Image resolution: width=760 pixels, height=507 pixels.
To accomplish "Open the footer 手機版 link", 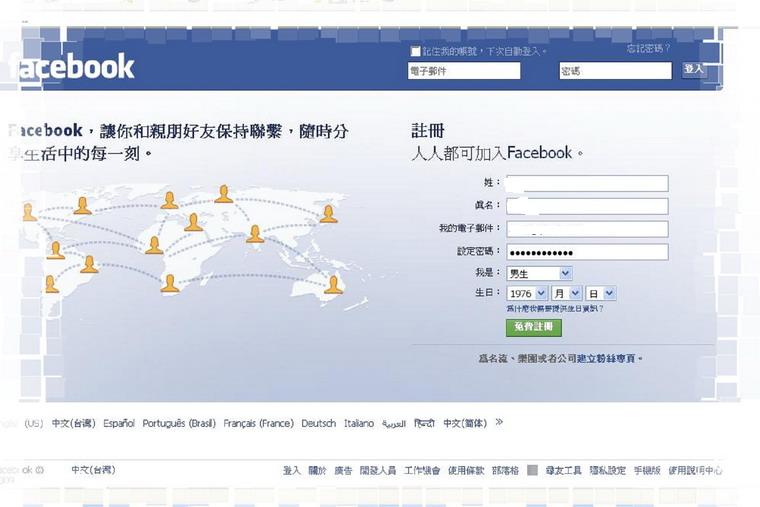I will [x=647, y=470].
